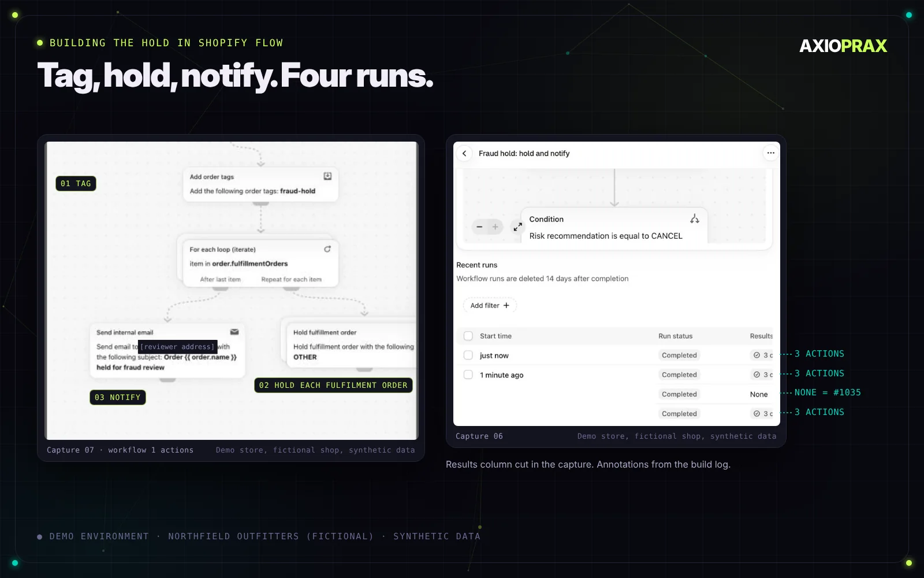Tick the select-all checkbox beside Start time
The width and height of the screenshot is (924, 578).
pyautogui.click(x=468, y=336)
